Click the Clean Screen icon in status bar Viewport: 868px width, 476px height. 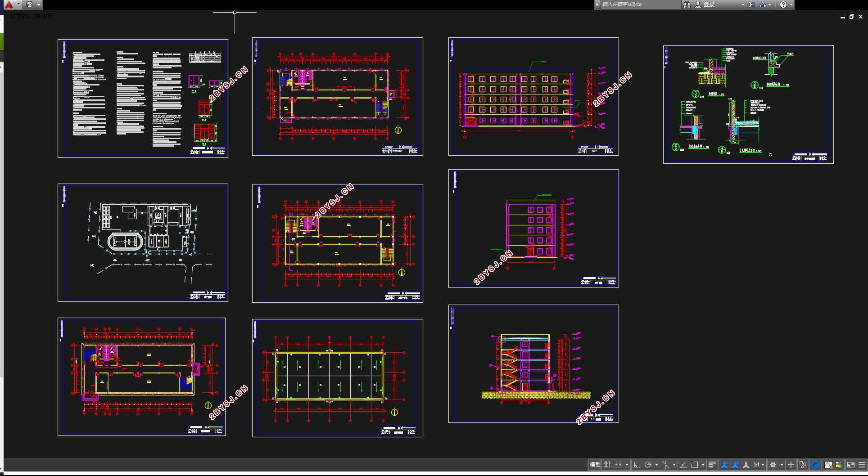click(x=851, y=465)
